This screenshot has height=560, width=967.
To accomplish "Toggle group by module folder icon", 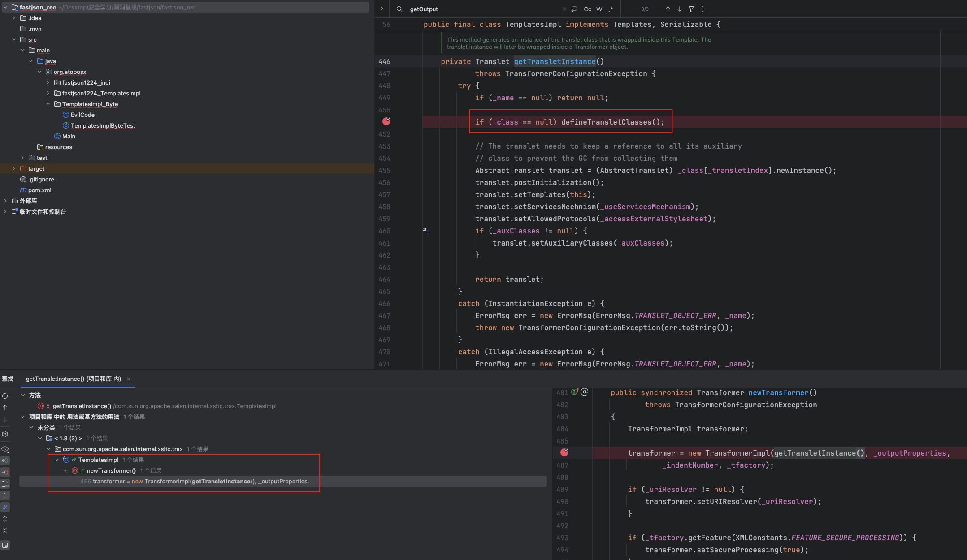I will click(x=5, y=484).
